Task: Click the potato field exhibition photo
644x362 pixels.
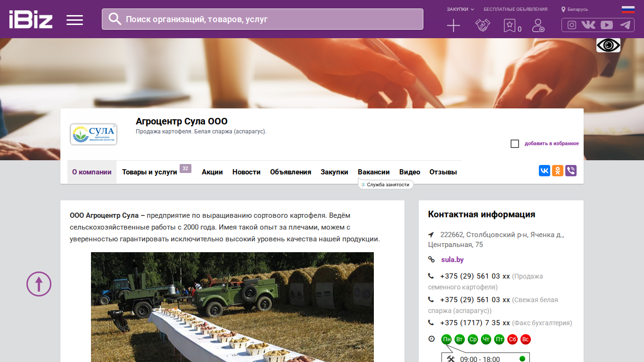Action: point(232,307)
